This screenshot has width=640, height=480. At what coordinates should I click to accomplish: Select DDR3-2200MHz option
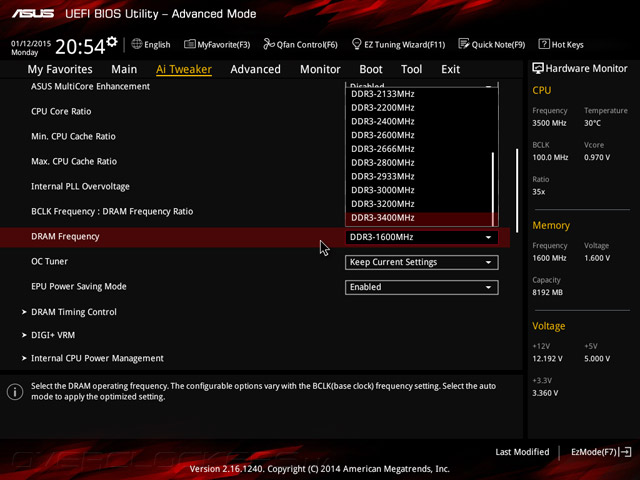tap(418, 108)
